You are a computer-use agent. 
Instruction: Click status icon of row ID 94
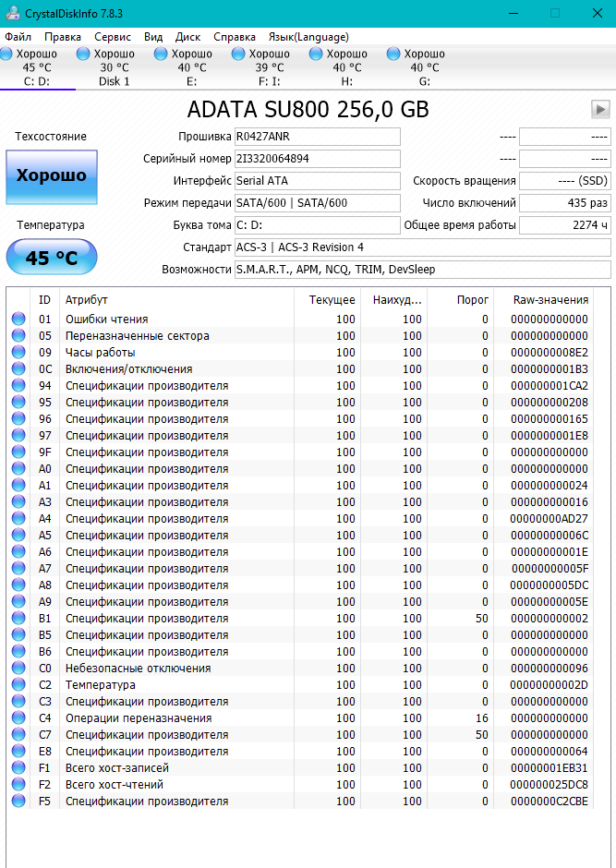point(18,385)
